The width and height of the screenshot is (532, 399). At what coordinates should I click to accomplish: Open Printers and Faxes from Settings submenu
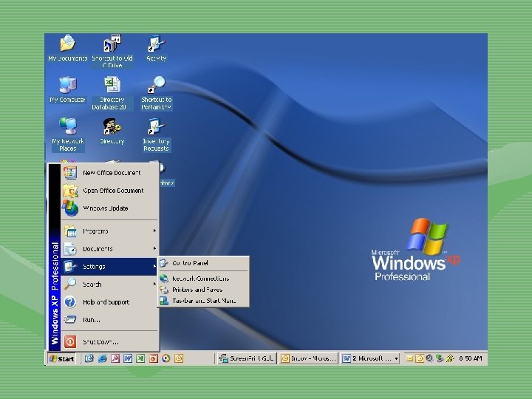point(204,290)
